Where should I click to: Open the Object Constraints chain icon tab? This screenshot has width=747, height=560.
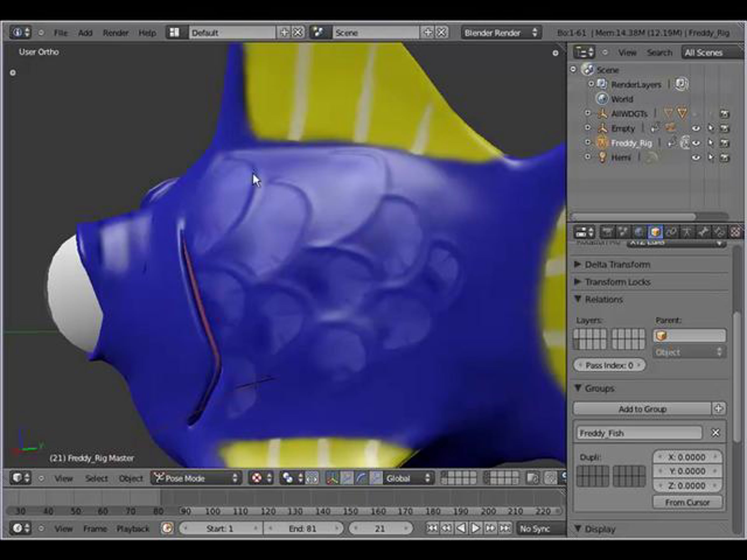click(x=671, y=232)
